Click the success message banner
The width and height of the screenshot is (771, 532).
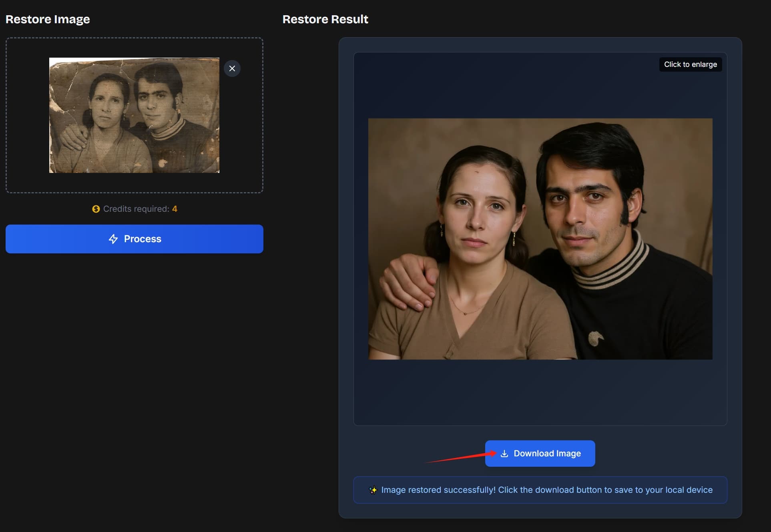[540, 490]
